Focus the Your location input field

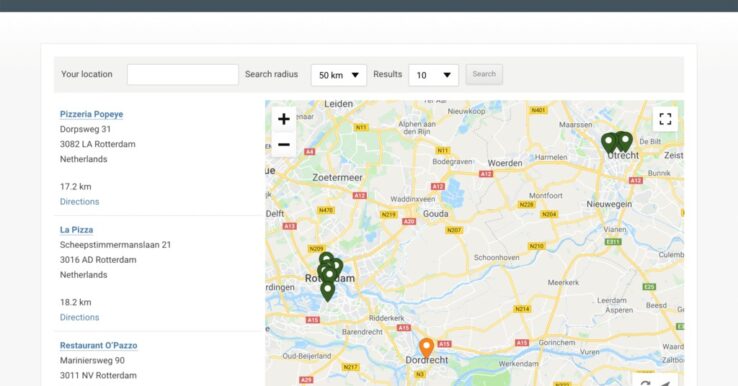183,75
